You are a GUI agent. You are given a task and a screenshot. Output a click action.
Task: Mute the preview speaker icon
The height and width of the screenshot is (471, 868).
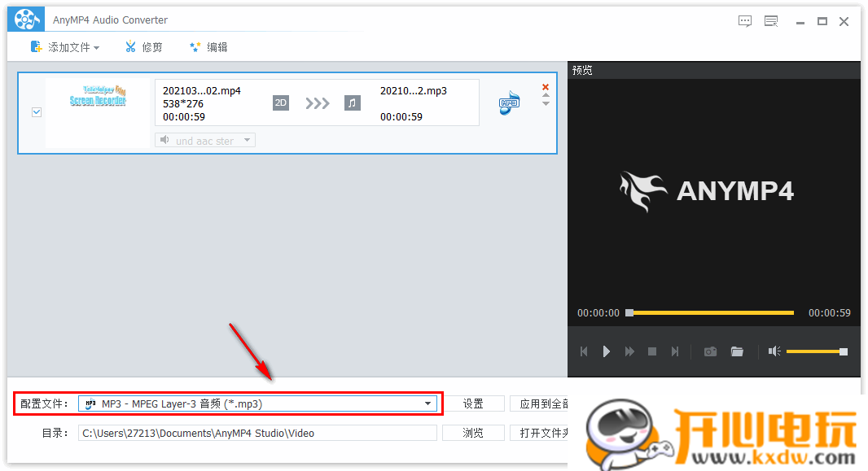click(x=774, y=351)
